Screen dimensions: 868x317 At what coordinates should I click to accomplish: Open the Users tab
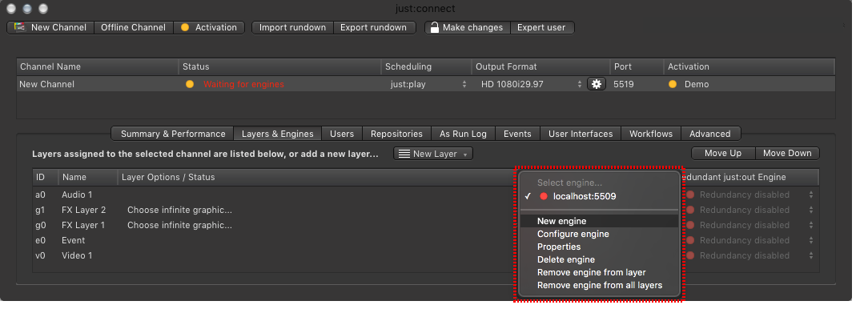tap(342, 134)
